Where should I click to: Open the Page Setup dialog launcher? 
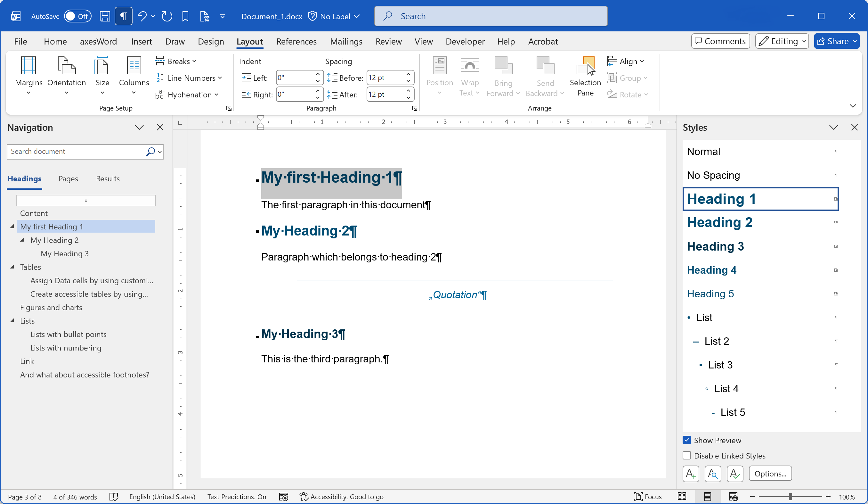point(229,108)
